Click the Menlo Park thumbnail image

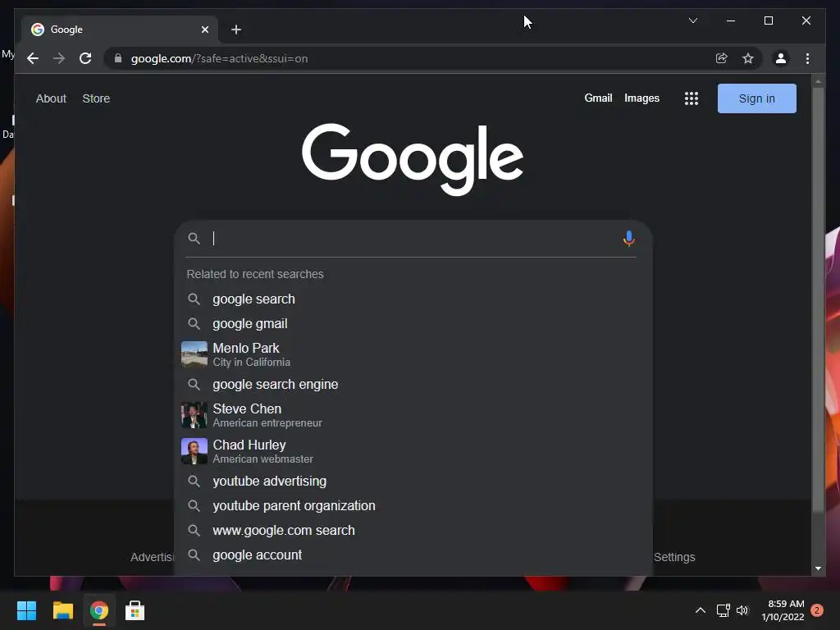(x=194, y=354)
